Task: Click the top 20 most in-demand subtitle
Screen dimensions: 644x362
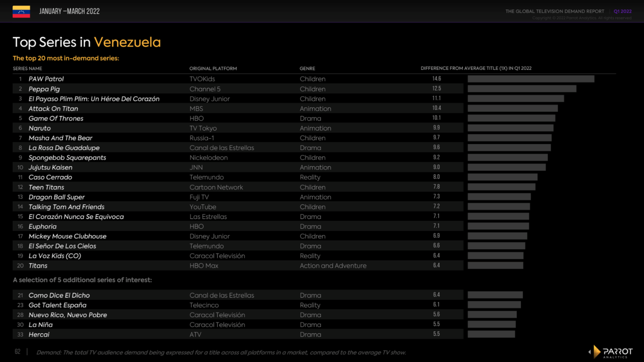Action: coord(66,58)
